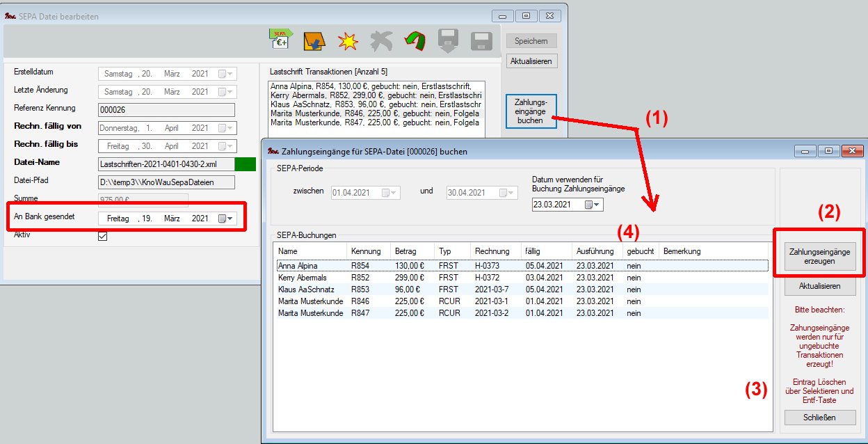Sort the table by Betrag column header
This screenshot has height=444, width=868.
coord(411,251)
